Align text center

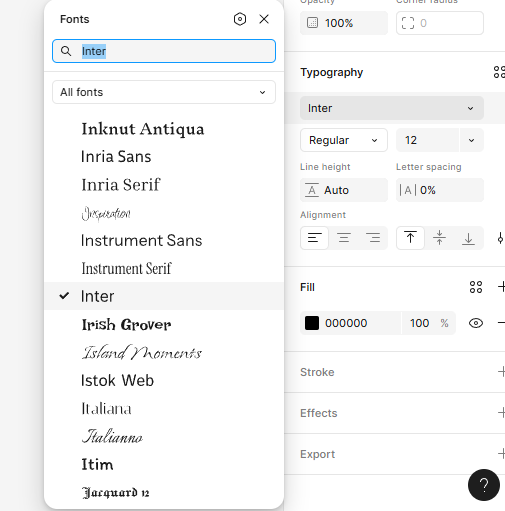coord(344,238)
